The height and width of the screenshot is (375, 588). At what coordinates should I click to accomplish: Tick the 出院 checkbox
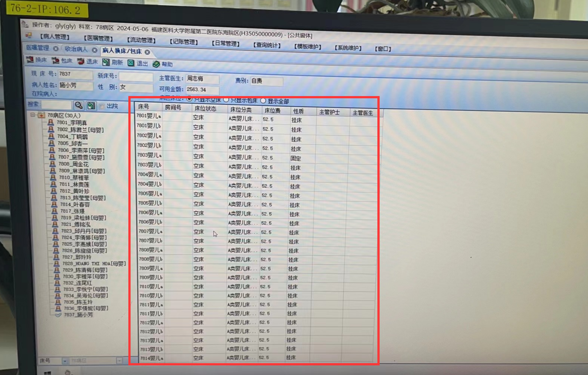(102, 106)
